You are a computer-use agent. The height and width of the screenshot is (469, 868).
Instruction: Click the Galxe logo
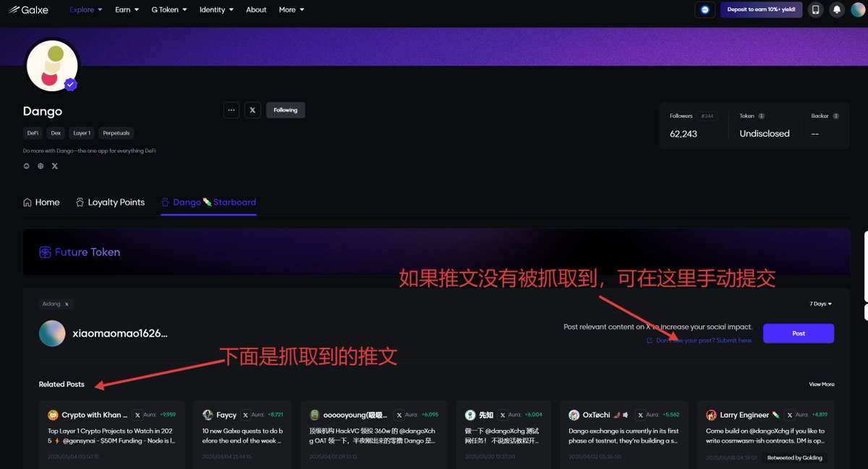(29, 10)
